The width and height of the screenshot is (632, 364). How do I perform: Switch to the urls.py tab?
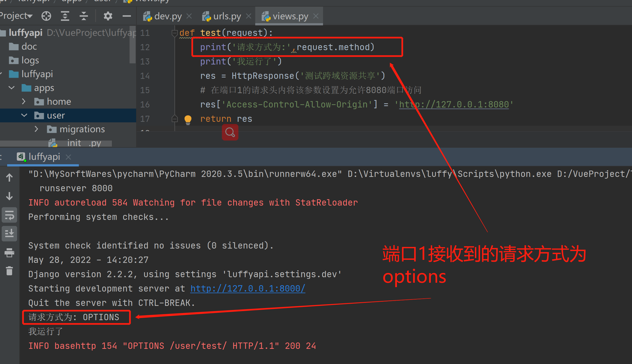(x=227, y=17)
